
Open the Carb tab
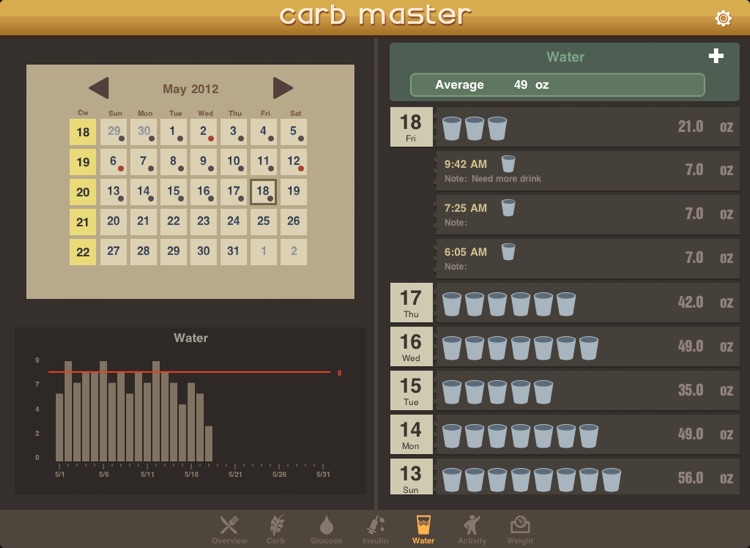(x=276, y=530)
